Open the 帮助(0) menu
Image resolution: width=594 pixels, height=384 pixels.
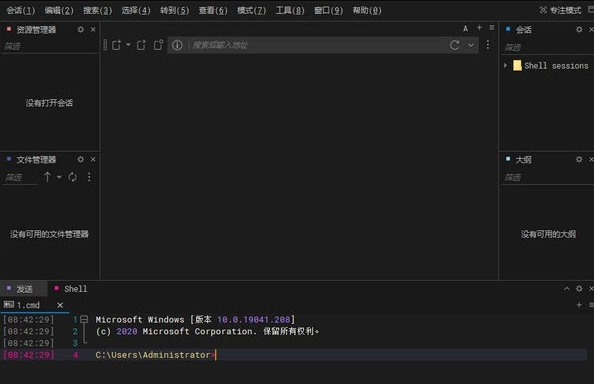point(367,11)
